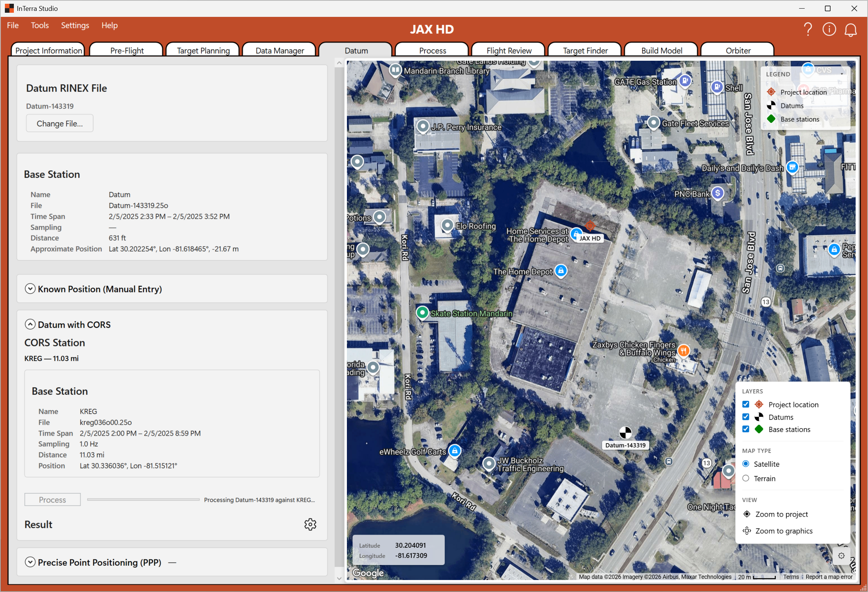Switch to the Orbiter tab

click(738, 50)
